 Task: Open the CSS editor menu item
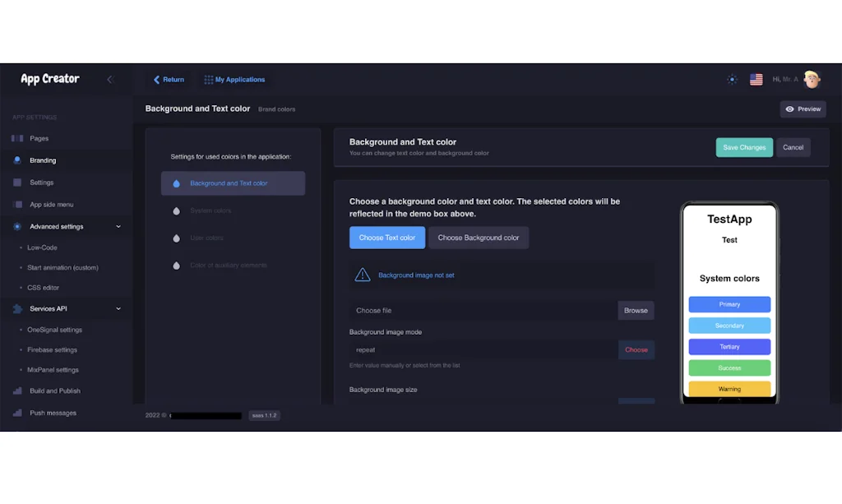point(44,288)
